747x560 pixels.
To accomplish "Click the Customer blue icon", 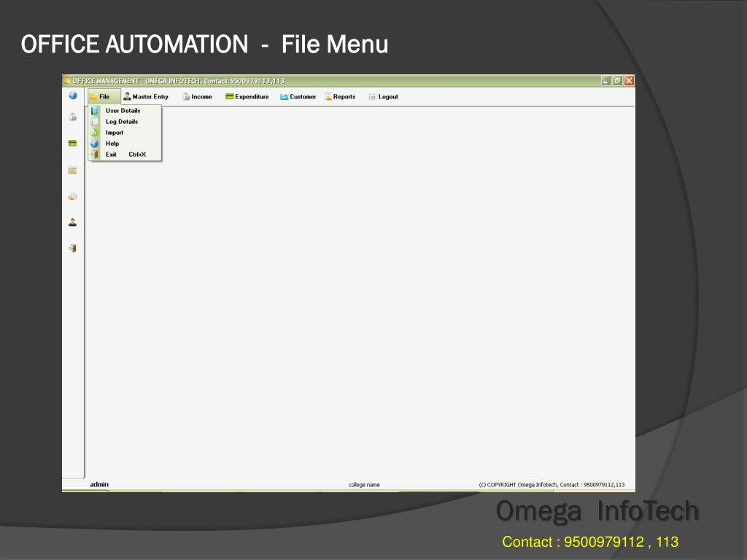I will tap(285, 97).
